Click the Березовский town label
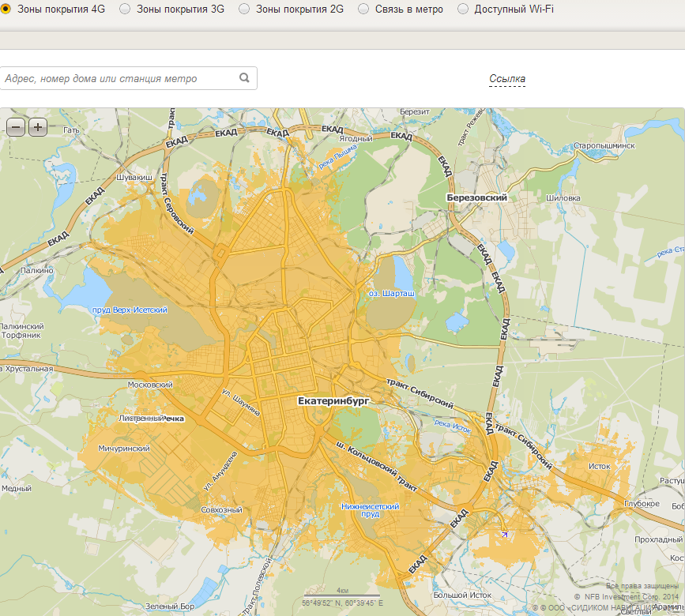This screenshot has height=616, width=685. pyautogui.click(x=476, y=197)
